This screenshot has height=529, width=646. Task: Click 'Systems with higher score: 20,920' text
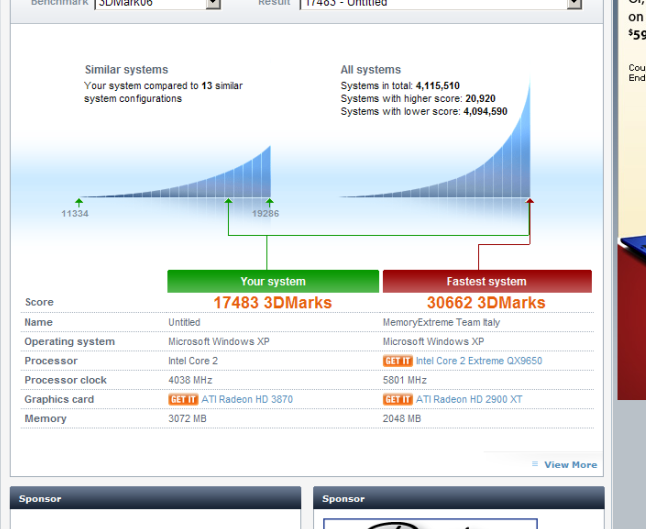pos(418,98)
